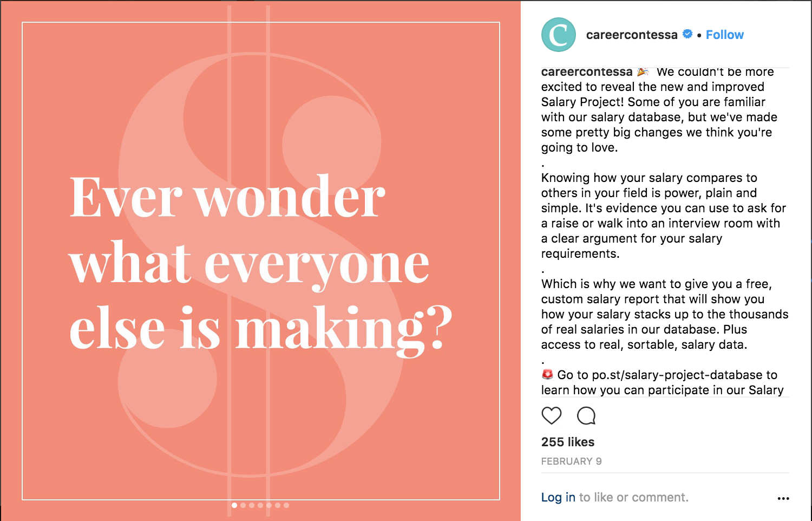
Task: Click the careercontessa profile avatar
Action: tap(558, 34)
